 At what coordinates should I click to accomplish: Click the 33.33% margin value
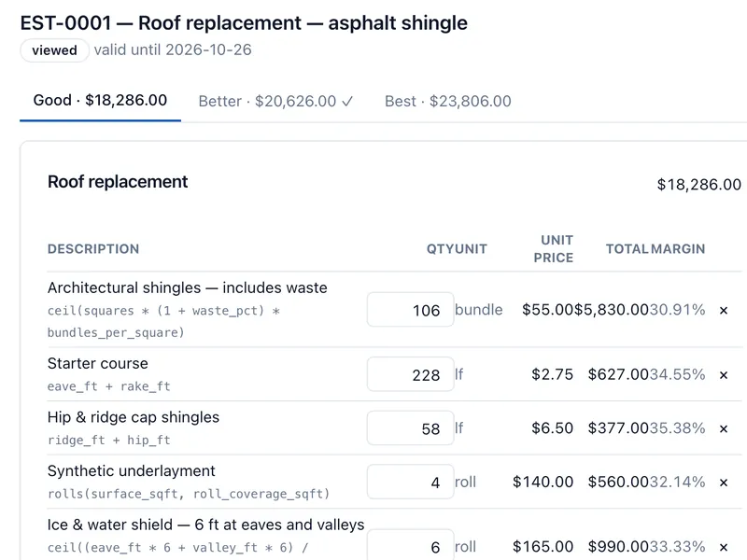click(677, 547)
